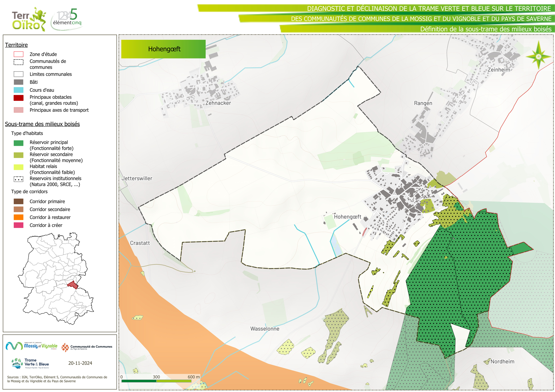
Task: Click the TerrOïko frog logo
Action: tap(29, 19)
